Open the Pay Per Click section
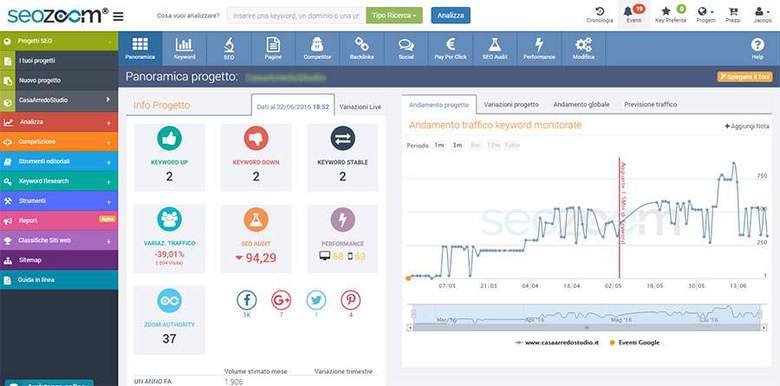This screenshot has width=780, height=386. point(450,48)
